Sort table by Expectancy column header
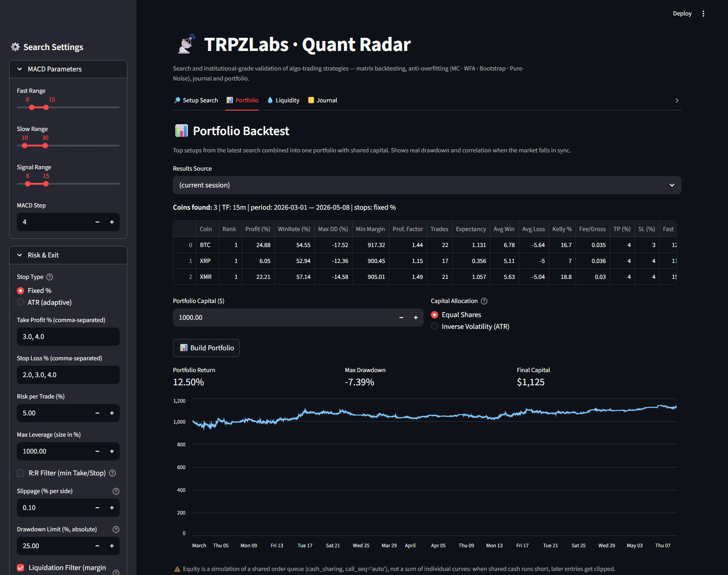The width and height of the screenshot is (728, 575). click(471, 229)
